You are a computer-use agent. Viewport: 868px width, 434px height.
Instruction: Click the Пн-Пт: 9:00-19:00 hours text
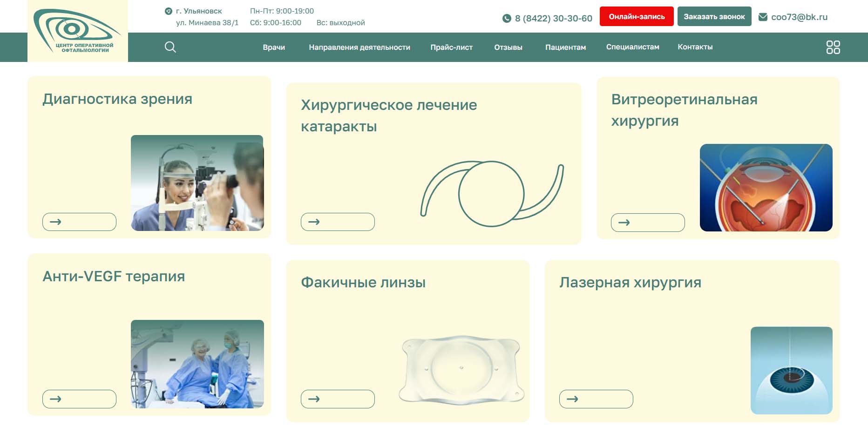click(x=282, y=11)
